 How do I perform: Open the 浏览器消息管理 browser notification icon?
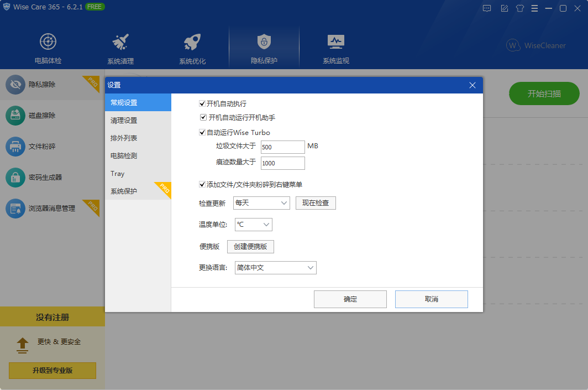pyautogui.click(x=15, y=209)
